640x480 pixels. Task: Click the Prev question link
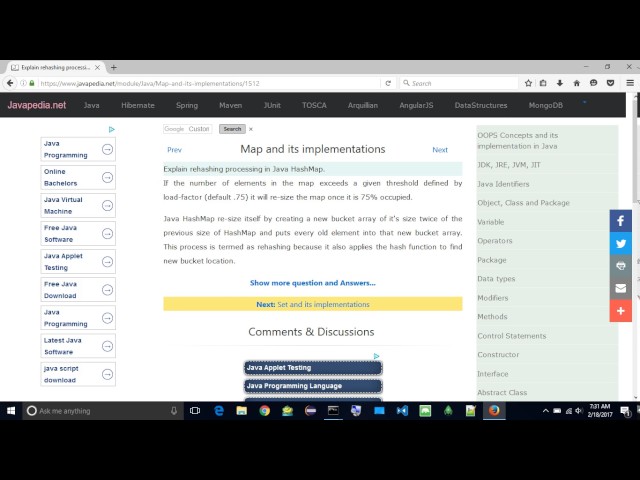(174, 150)
